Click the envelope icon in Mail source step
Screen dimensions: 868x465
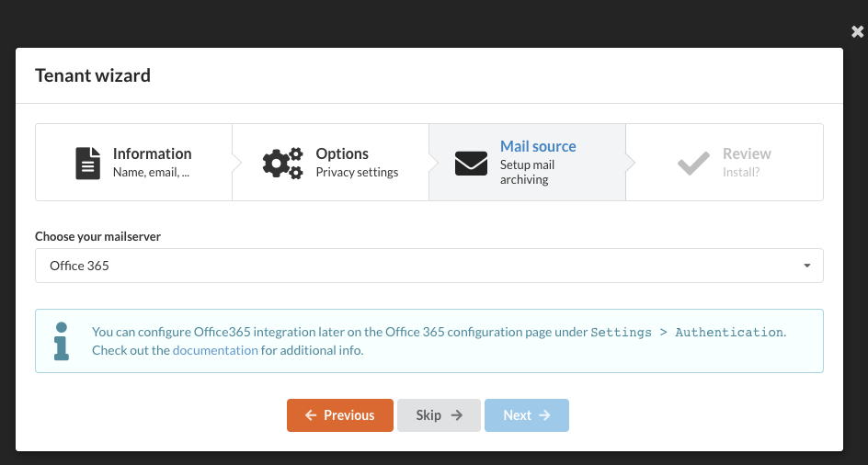[x=471, y=164]
